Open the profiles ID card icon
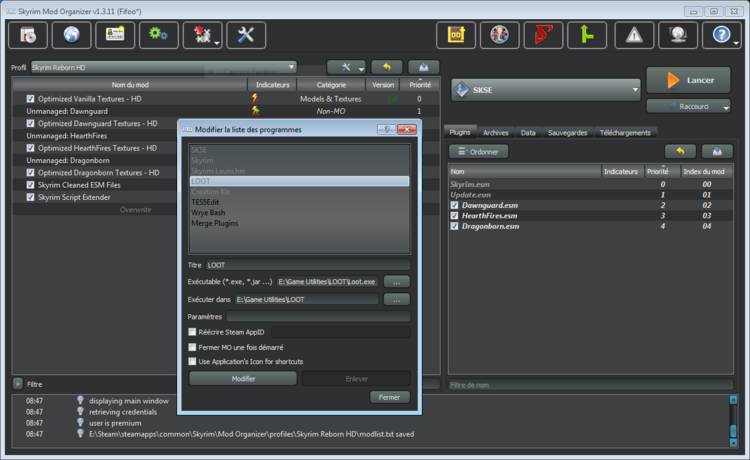This screenshot has height=460, width=750. tap(115, 35)
